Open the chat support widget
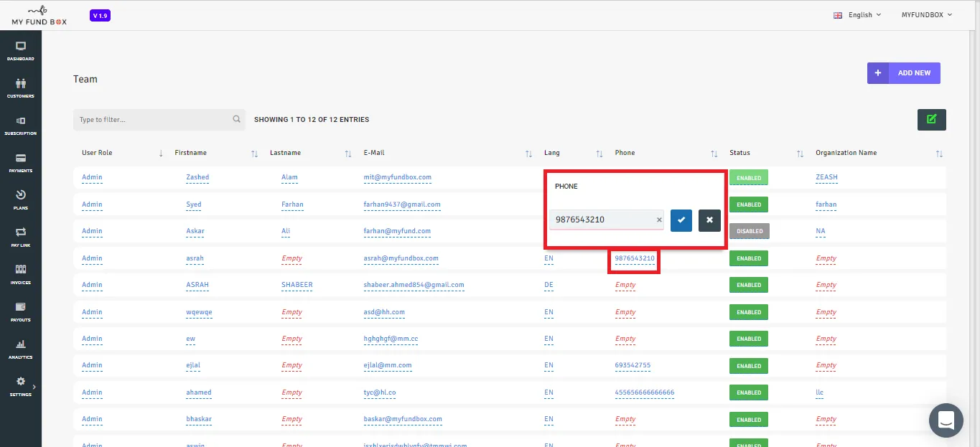The width and height of the screenshot is (980, 447). [946, 420]
